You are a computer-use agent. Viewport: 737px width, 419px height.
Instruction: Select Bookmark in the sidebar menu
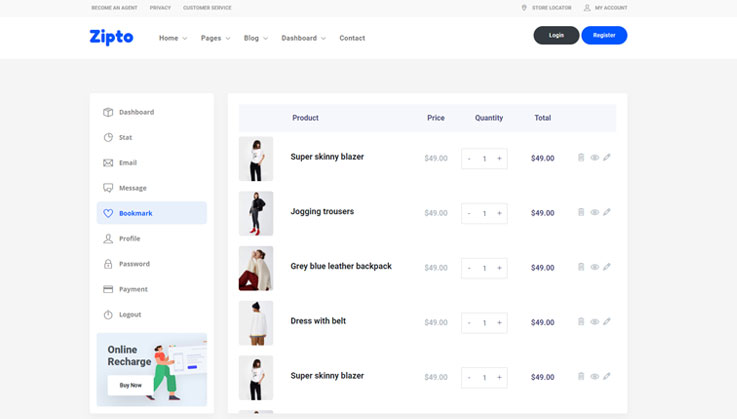click(152, 213)
